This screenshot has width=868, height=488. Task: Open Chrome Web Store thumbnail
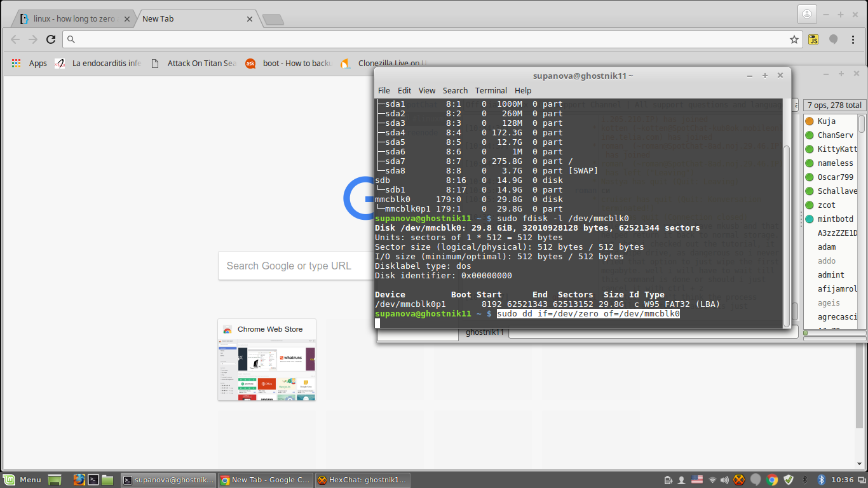267,360
